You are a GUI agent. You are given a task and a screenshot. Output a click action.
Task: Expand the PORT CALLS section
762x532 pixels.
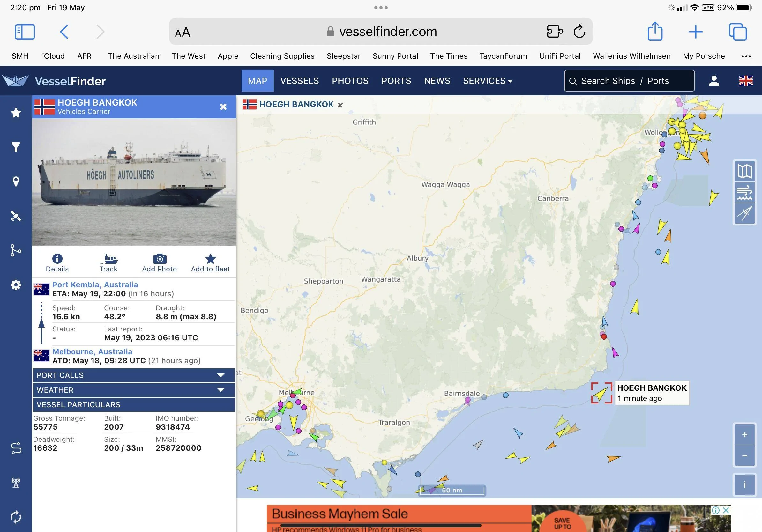(134, 375)
